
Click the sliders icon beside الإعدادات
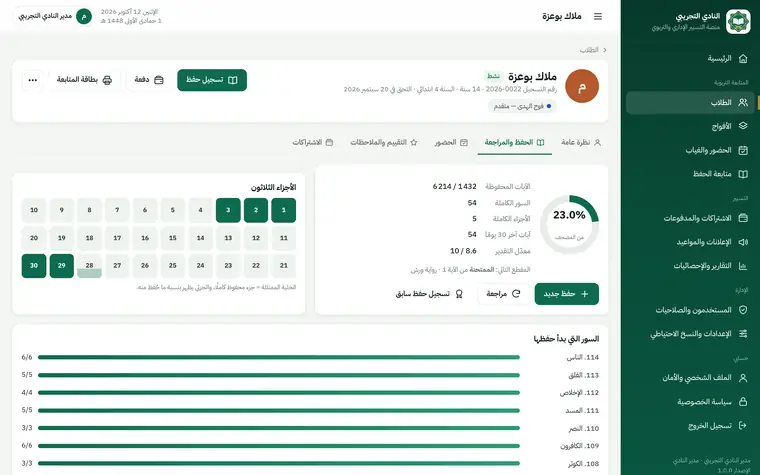point(743,333)
